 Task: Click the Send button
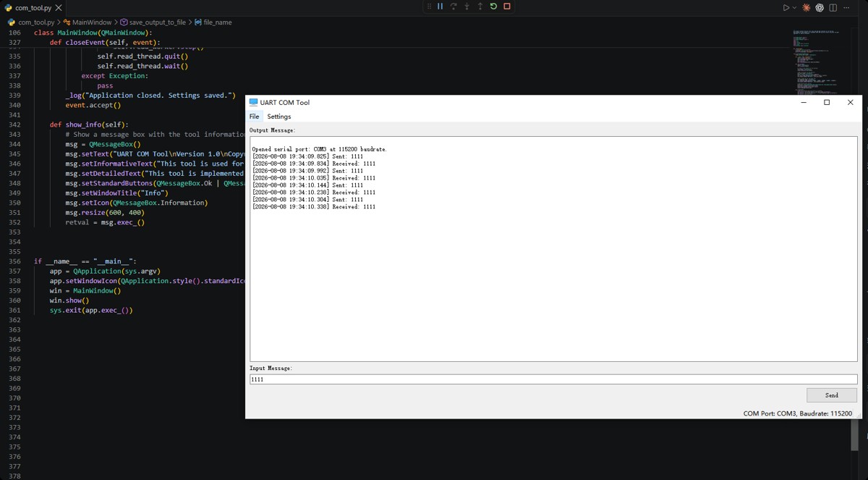point(832,395)
